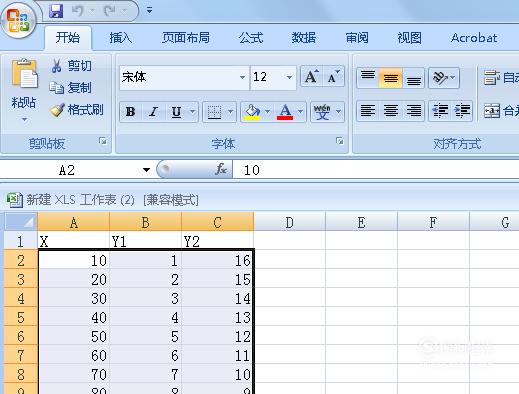Open the Acrobat tab
This screenshot has height=394, width=519.
coord(474,38)
